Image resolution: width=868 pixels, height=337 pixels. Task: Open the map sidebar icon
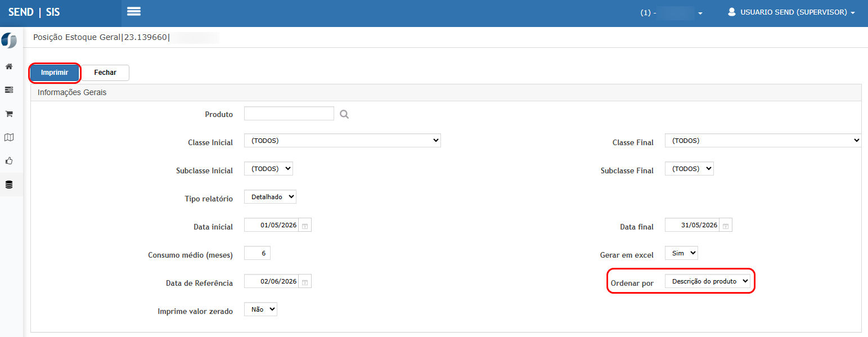pos(9,137)
